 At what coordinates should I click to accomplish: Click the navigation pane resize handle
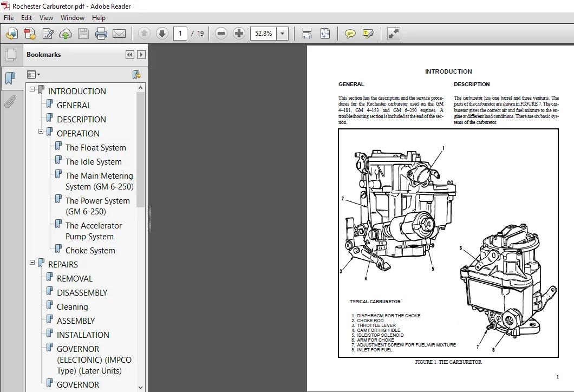coord(149,219)
